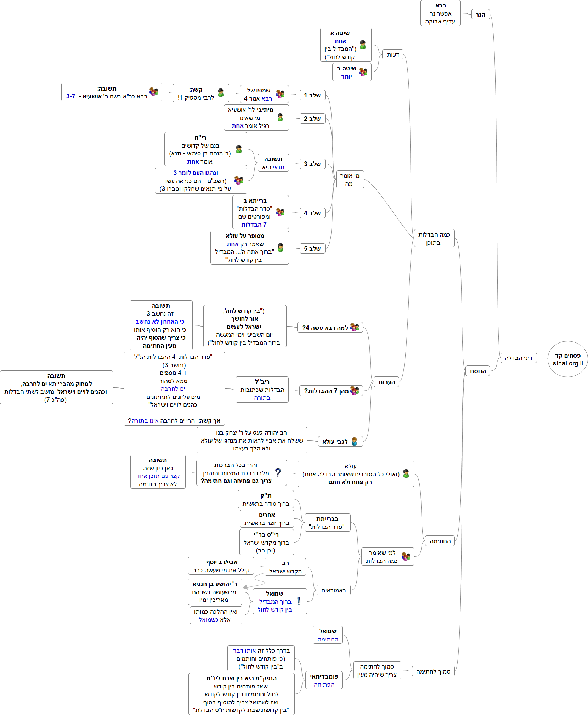Click the group icon in ונהגו העם לומר 3 node
The width and height of the screenshot is (588, 715).
239,180
